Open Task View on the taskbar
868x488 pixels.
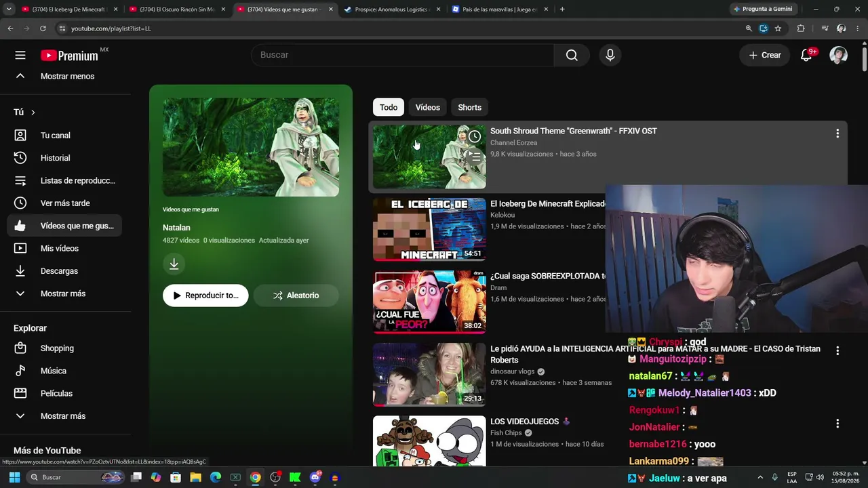pos(136,477)
